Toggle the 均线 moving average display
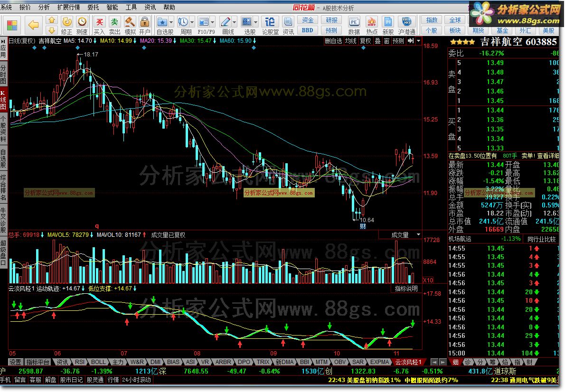Image resolution: width=565 pixels, height=392 pixels. point(350,41)
